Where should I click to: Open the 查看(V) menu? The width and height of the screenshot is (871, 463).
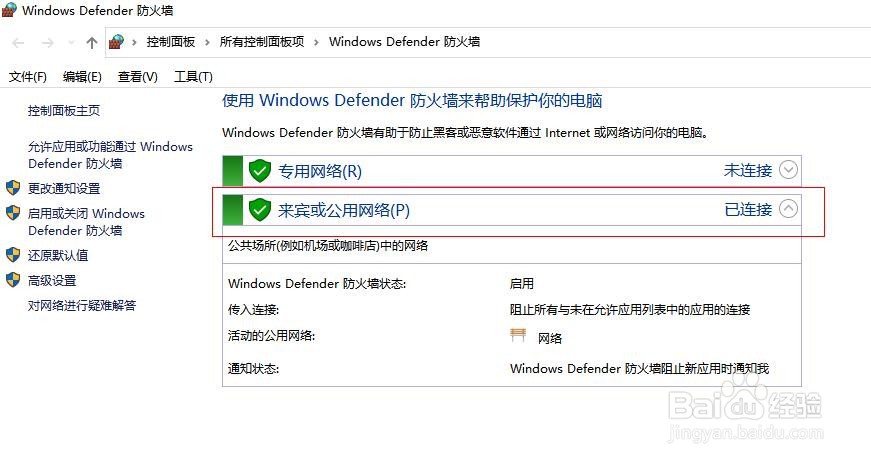[x=138, y=77]
